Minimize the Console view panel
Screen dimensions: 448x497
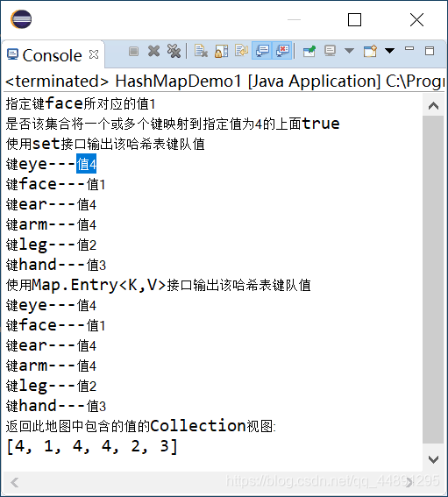[409, 49]
